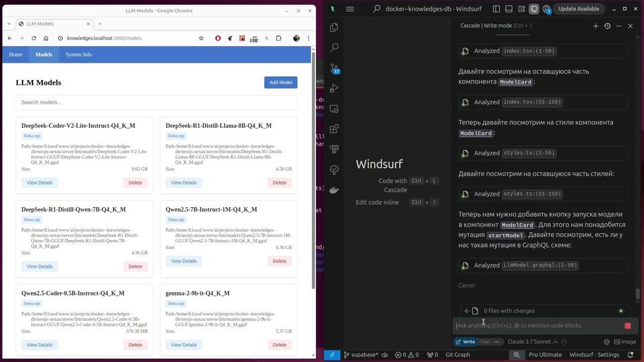Open the Analyzed LlmModel.graphql:(1-50) step
The width and height of the screenshot is (644, 362).
click(543, 265)
